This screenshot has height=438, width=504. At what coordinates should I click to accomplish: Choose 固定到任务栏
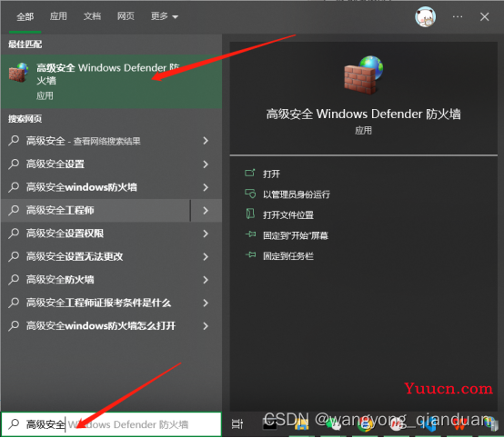[x=288, y=256]
